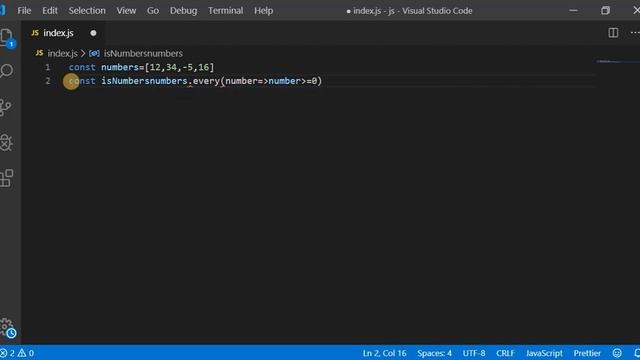Click the every method call on line 2
640x360 pixels.
point(206,81)
